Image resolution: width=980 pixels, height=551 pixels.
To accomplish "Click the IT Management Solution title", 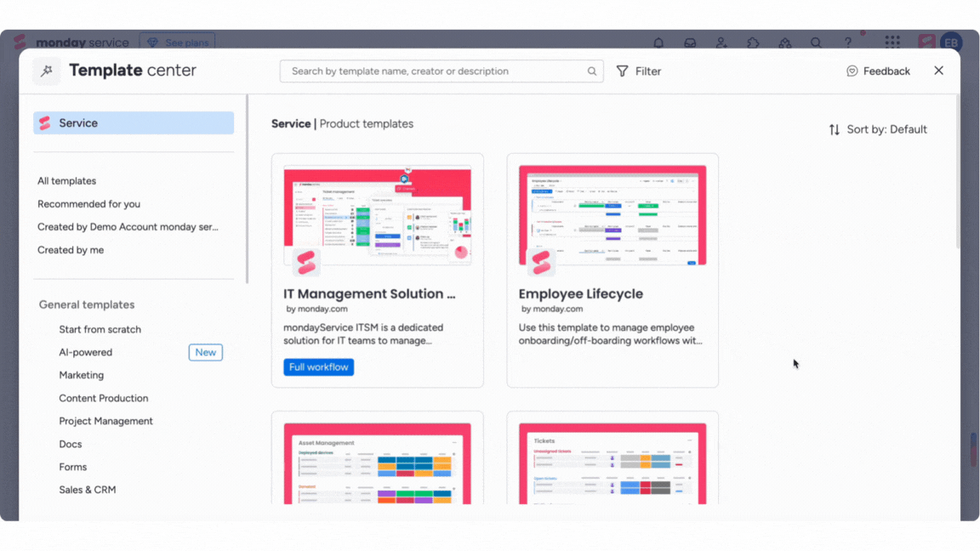I will tap(369, 293).
